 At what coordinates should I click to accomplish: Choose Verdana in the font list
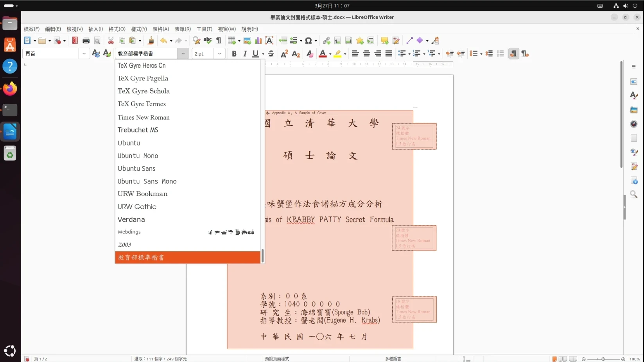(x=131, y=220)
